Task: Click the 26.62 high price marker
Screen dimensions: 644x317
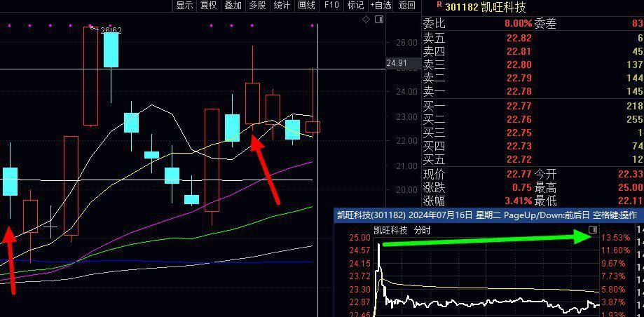Action: tap(110, 30)
